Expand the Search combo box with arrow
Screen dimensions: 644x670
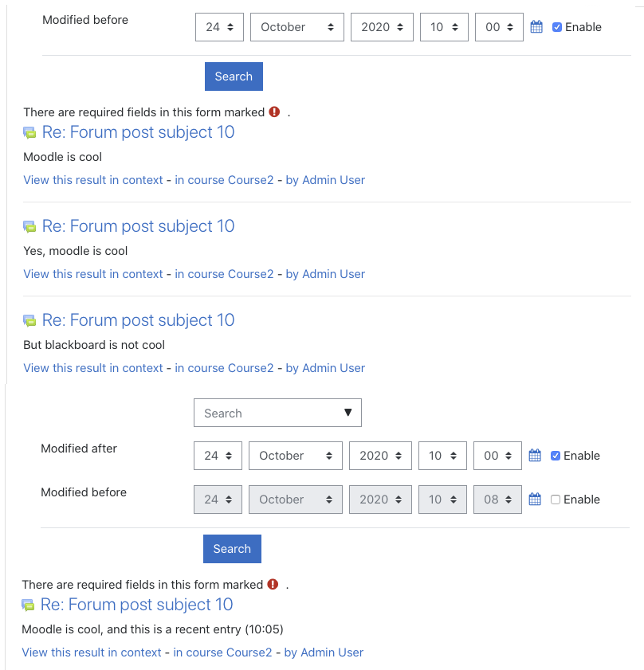[277, 413]
